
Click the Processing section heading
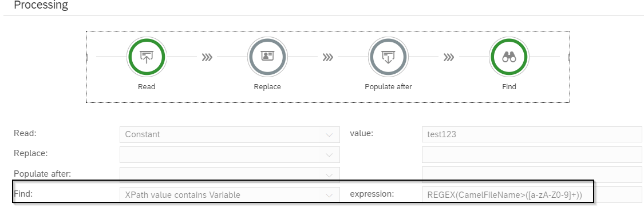point(41,5)
